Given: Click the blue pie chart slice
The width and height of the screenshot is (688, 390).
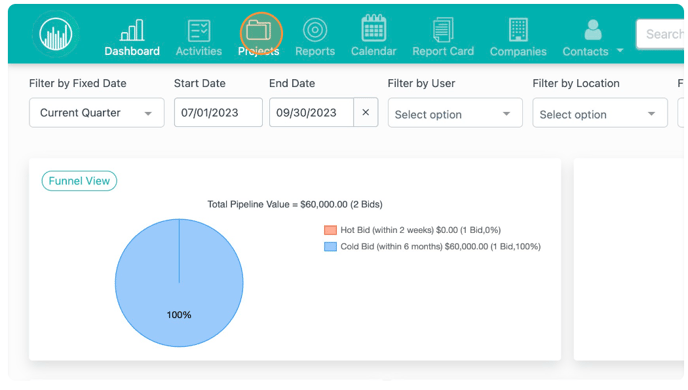Looking at the screenshot, I should (x=179, y=283).
